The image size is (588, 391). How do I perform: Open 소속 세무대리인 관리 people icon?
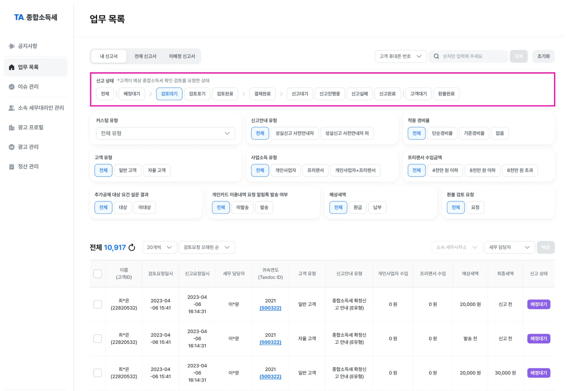click(x=12, y=108)
